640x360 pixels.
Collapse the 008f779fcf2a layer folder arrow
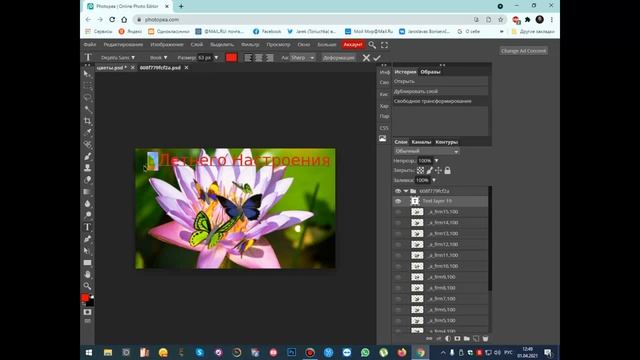click(406, 191)
